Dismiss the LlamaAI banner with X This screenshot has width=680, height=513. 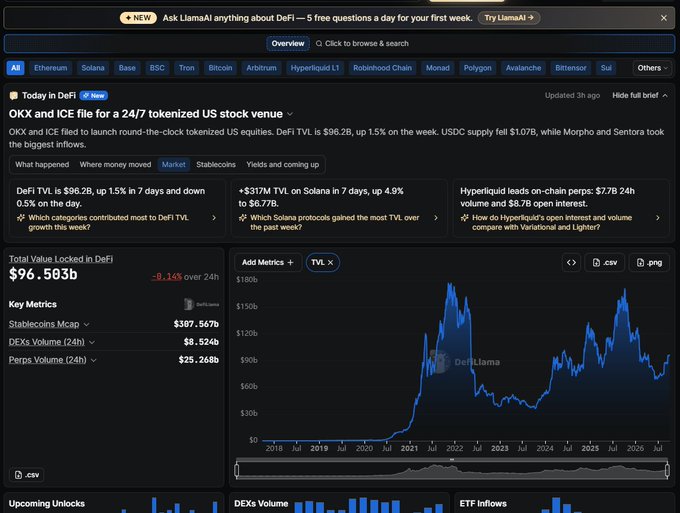[664, 18]
